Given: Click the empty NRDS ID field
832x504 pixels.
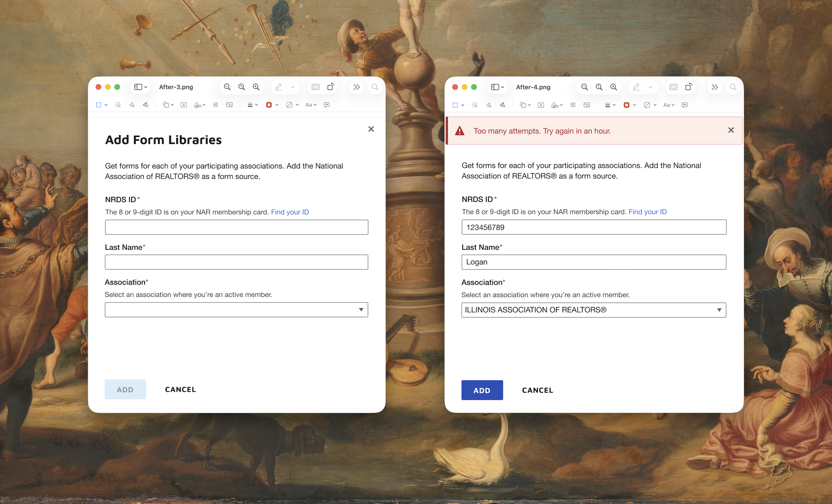Looking at the screenshot, I should (x=236, y=227).
